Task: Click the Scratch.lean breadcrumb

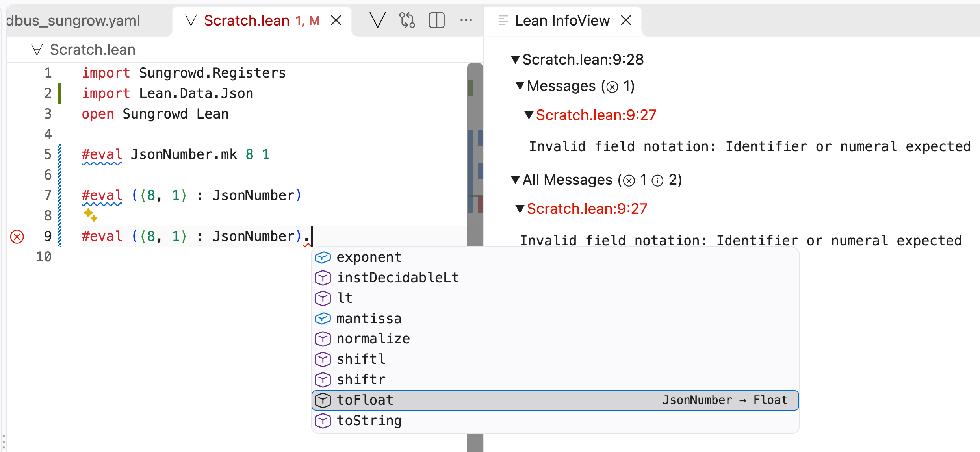Action: pyautogui.click(x=93, y=50)
